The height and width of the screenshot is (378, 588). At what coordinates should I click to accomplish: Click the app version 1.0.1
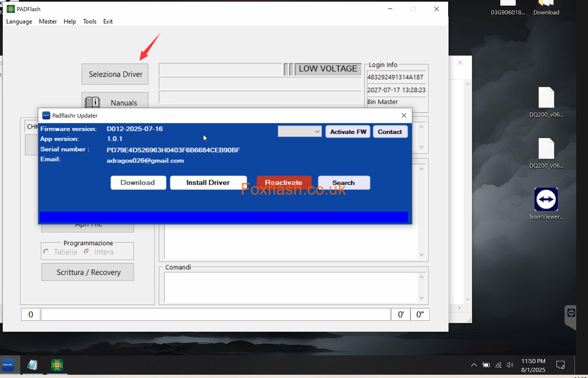[115, 139]
